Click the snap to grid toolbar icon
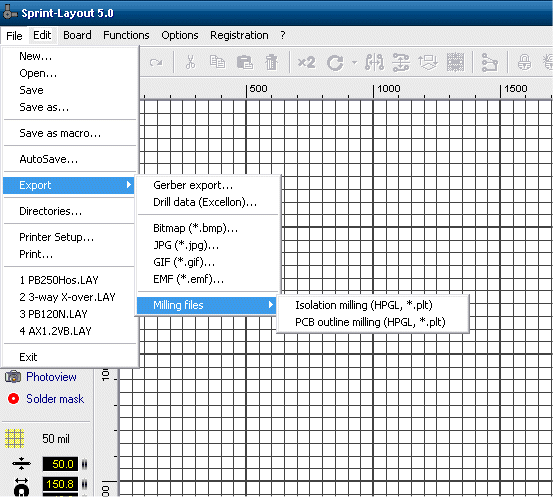Image resolution: width=553 pixels, height=497 pixels. 455,62
